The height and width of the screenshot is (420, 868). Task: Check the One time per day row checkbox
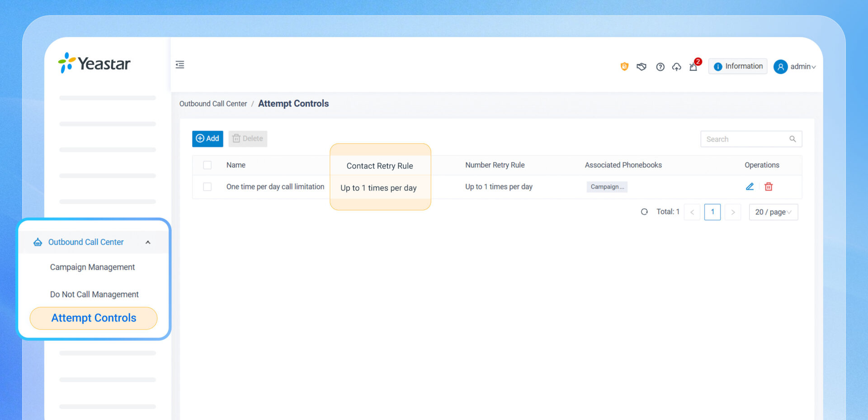207,186
